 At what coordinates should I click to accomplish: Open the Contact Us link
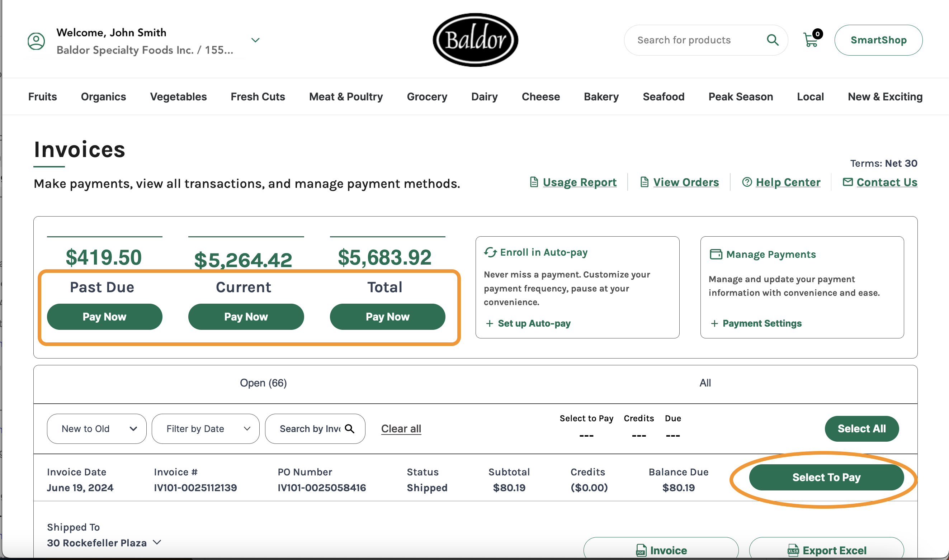887,182
